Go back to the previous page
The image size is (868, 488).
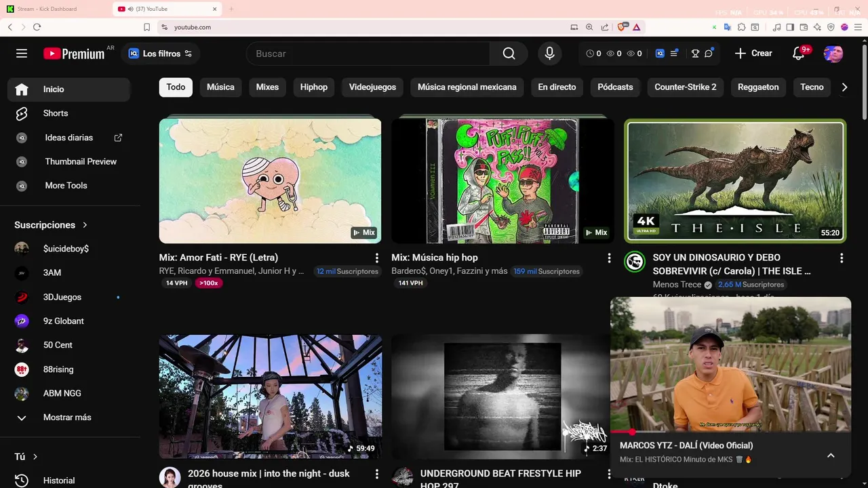coord(10,27)
